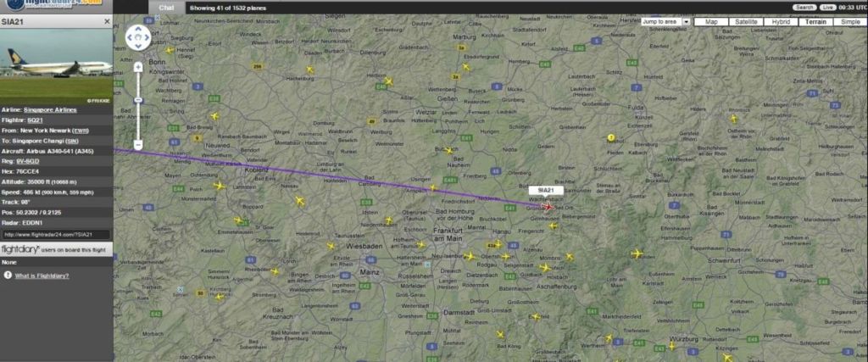Screen dimensions: 868x362
Task: Close the SIA21 flight info panel
Action: click(107, 21)
